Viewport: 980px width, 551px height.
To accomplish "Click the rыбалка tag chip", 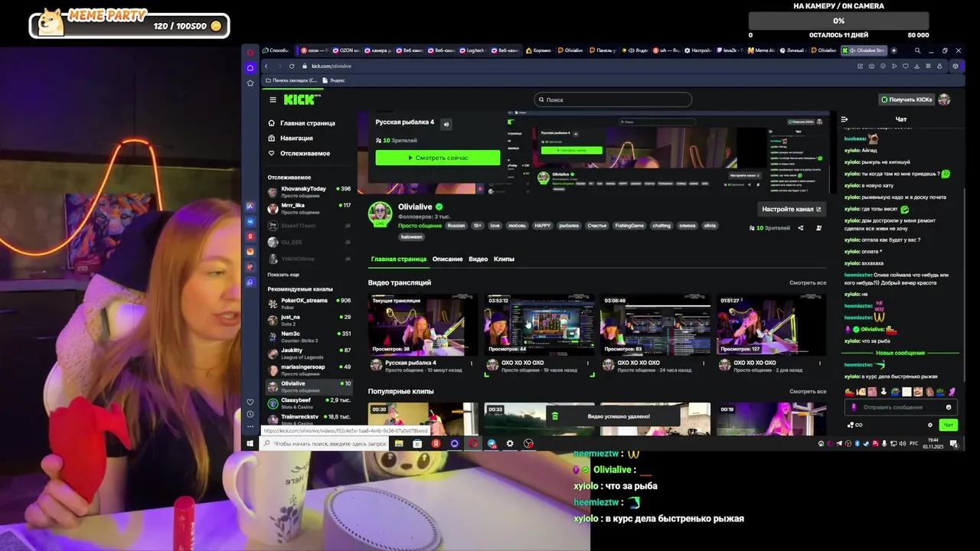I will tap(569, 226).
